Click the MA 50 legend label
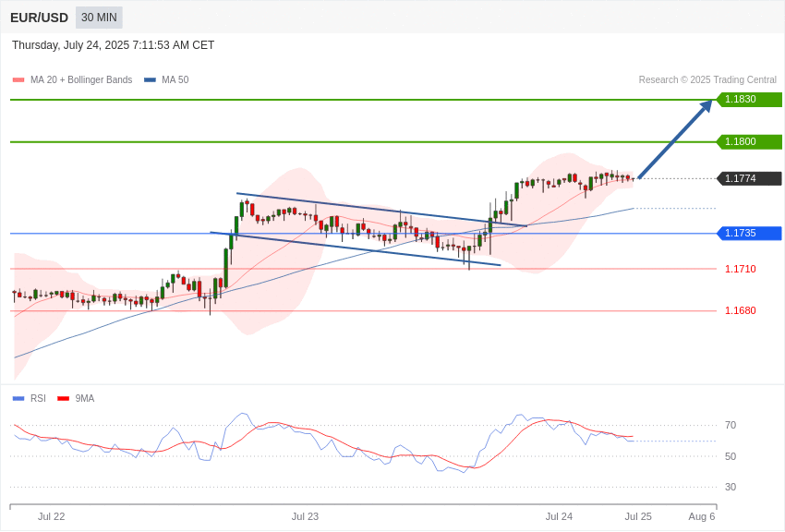Image resolution: width=785 pixels, height=532 pixels. click(175, 80)
